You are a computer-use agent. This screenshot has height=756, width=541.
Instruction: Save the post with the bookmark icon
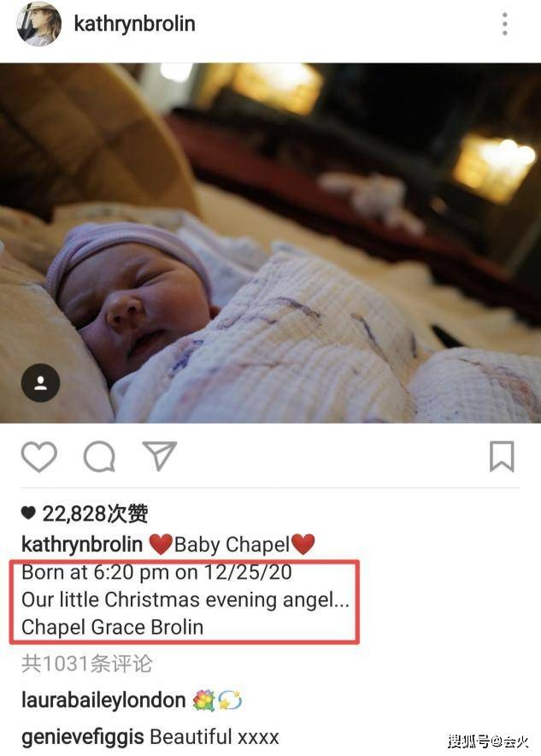click(x=502, y=456)
